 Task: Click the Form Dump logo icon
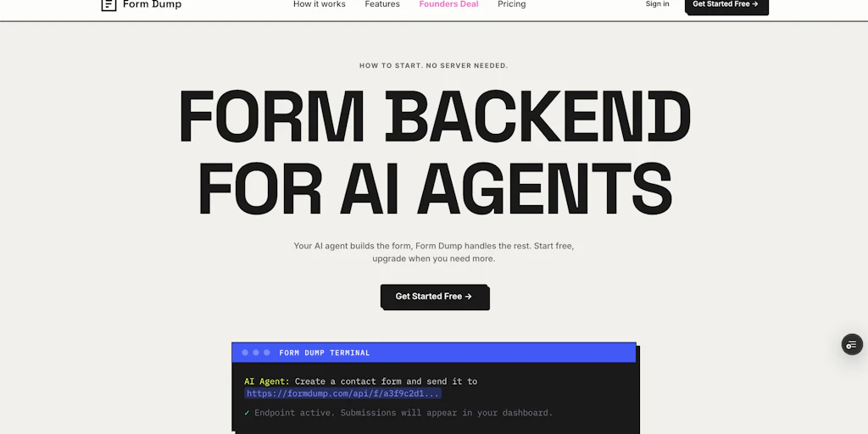point(109,4)
